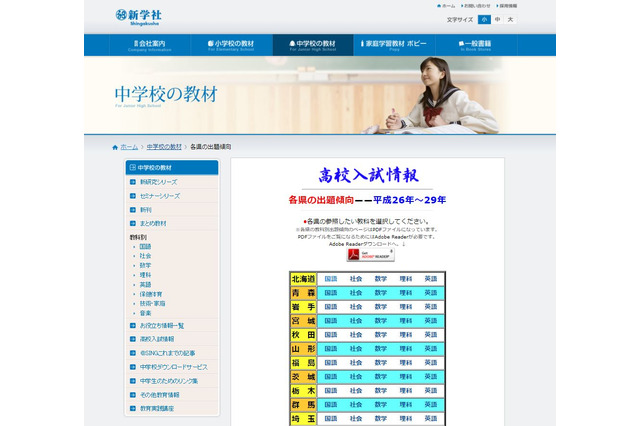
Task: Open 国語 in the 秋田 row
Action: coord(331,335)
